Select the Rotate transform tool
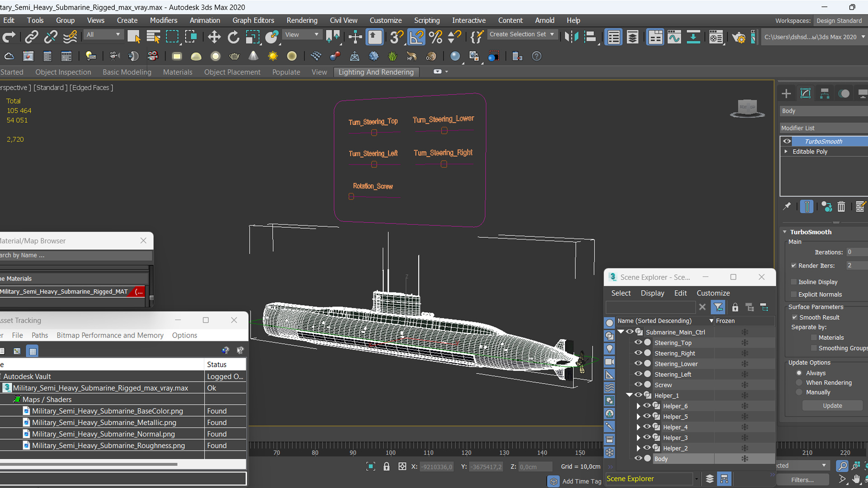The image size is (868, 488). pos(233,37)
